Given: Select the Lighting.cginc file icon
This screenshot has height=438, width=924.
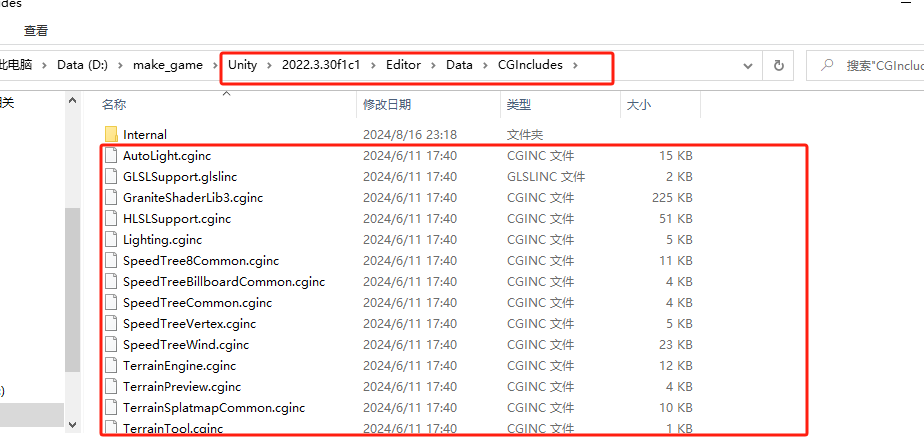Looking at the screenshot, I should pos(111,239).
